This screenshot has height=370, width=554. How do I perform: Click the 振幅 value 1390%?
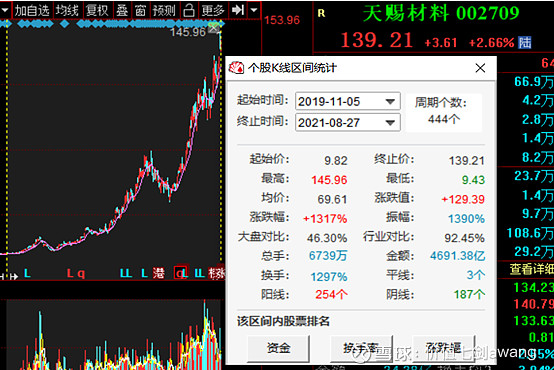(466, 219)
